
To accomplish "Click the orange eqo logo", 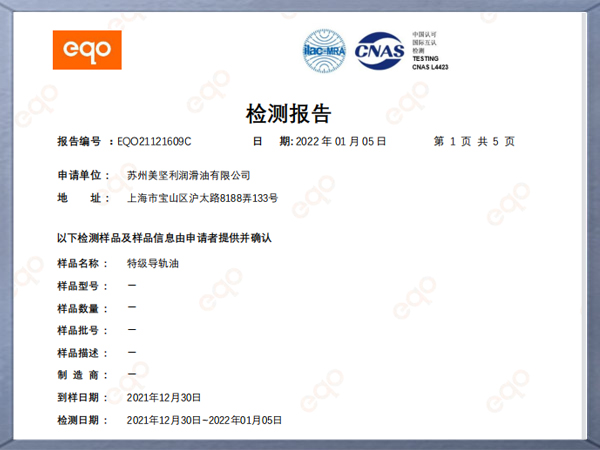I will tap(87, 50).
